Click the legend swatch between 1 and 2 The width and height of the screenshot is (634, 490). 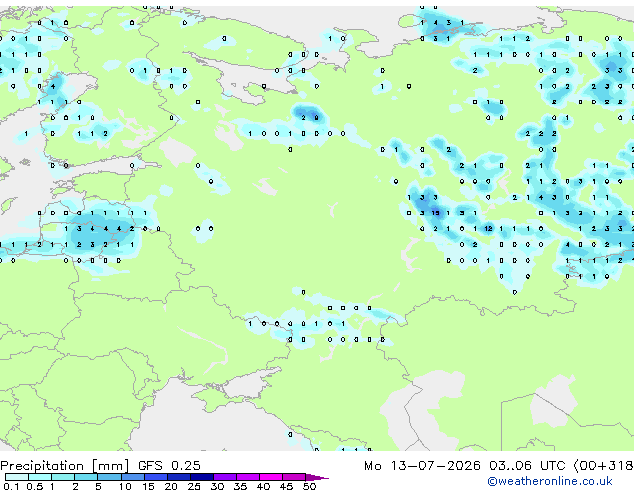63,477
